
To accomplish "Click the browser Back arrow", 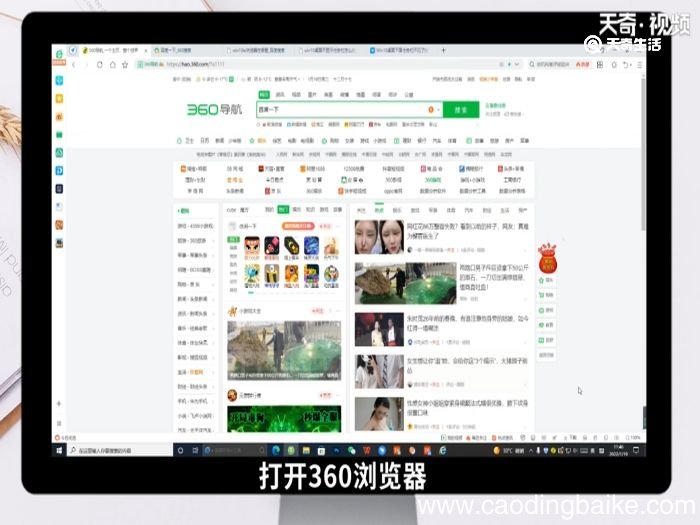I will click(74, 65).
